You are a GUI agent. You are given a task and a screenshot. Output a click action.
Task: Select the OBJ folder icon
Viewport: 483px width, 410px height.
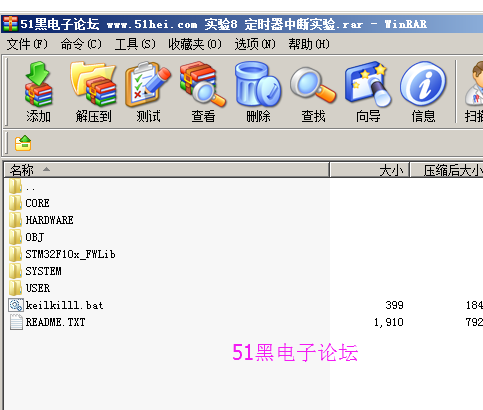pyautogui.click(x=15, y=237)
